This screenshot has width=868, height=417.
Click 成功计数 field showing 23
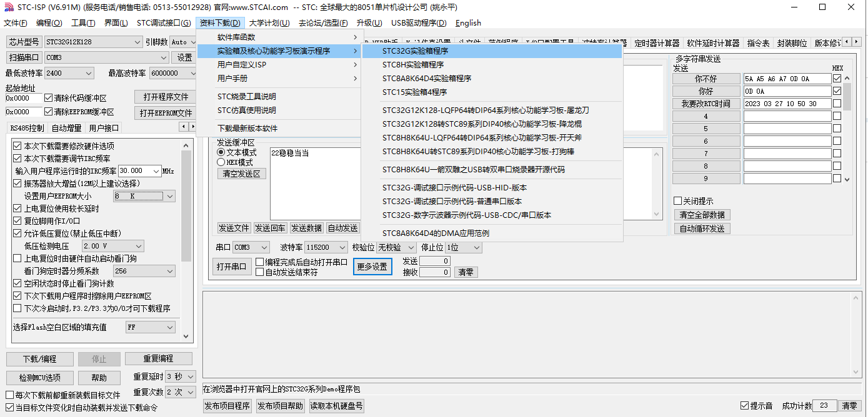(x=824, y=406)
